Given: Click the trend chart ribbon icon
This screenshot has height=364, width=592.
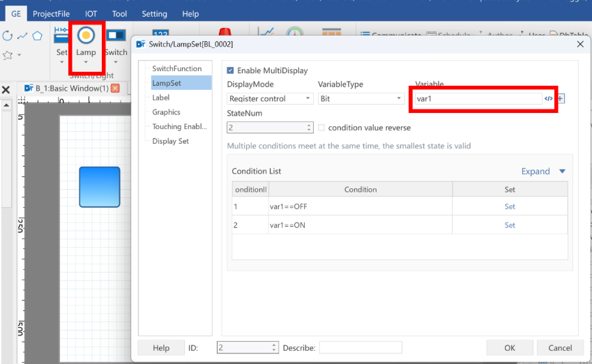Looking at the screenshot, I should pyautogui.click(x=266, y=31).
